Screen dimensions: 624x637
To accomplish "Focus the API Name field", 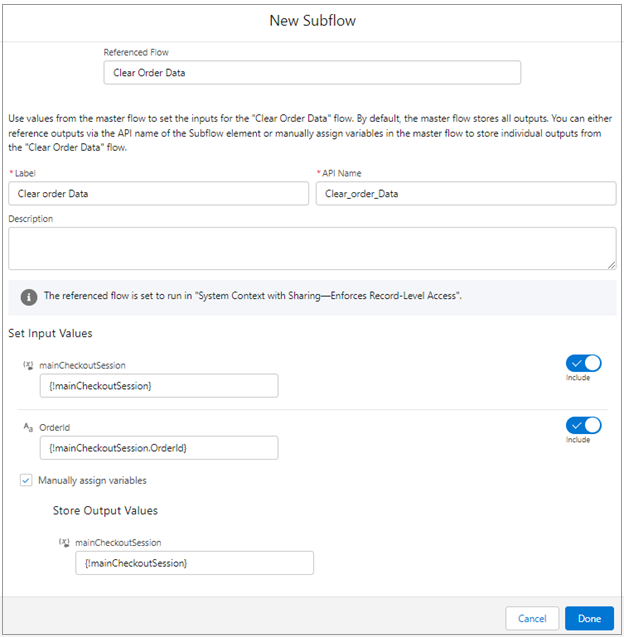I will tap(465, 194).
